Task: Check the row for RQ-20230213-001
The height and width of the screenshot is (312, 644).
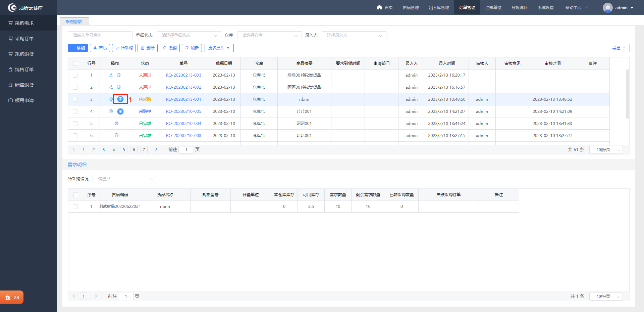Action: point(75,99)
